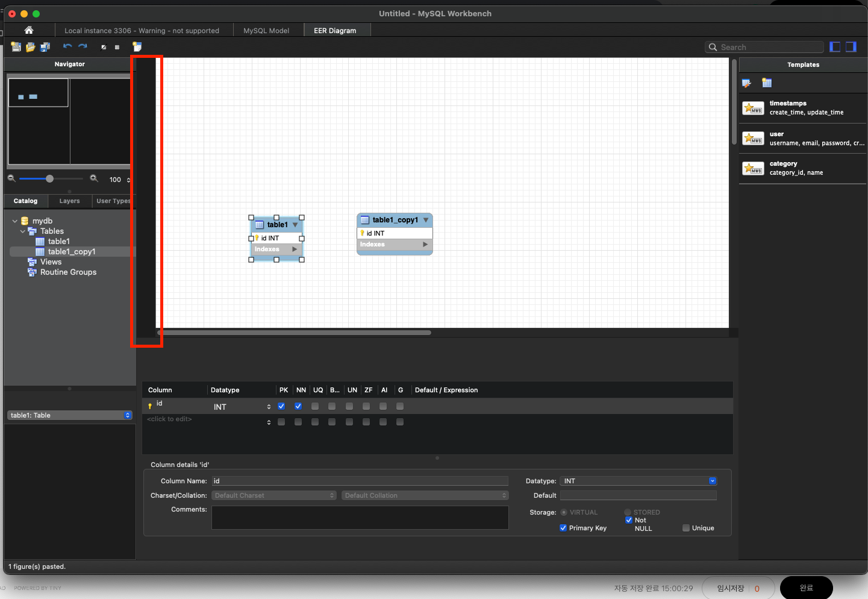Toggle NN checkbox for id column
The width and height of the screenshot is (868, 599).
[x=298, y=406]
